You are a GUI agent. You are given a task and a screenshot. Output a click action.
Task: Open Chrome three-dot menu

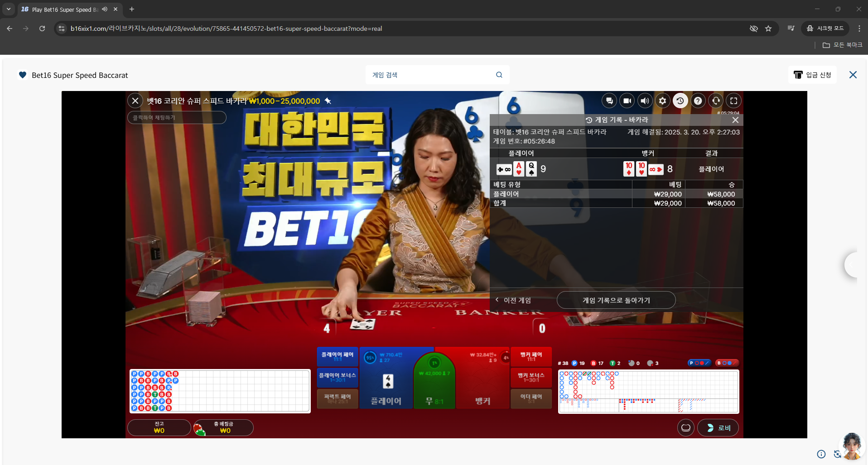point(859,29)
